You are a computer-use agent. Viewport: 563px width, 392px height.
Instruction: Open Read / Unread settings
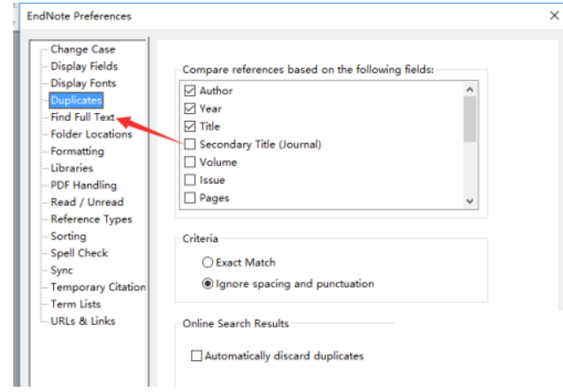87,202
